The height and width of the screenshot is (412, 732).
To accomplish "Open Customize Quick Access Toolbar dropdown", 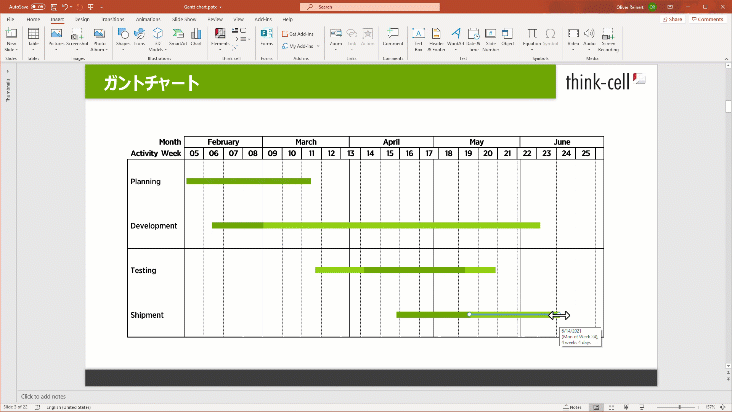I will point(101,7).
